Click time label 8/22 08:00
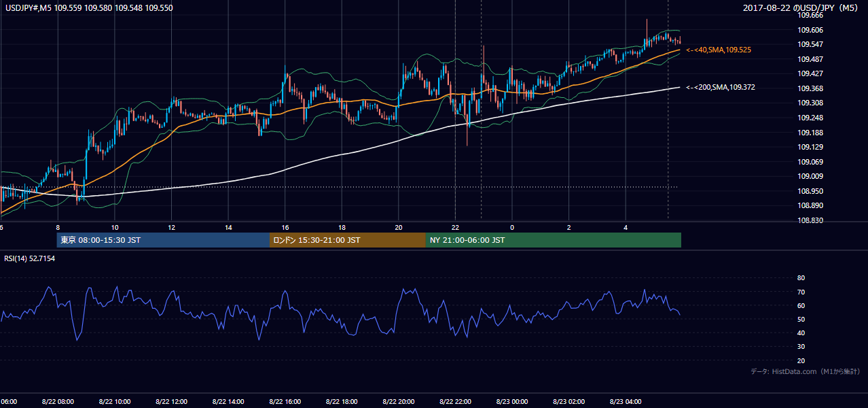The height and width of the screenshot is (408, 868). click(x=58, y=402)
